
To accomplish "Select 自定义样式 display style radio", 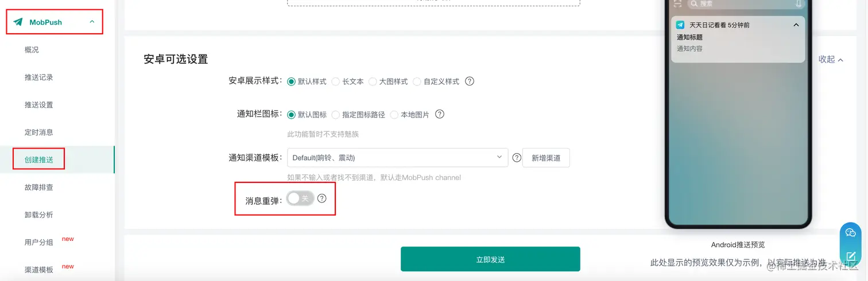I will pyautogui.click(x=417, y=81).
